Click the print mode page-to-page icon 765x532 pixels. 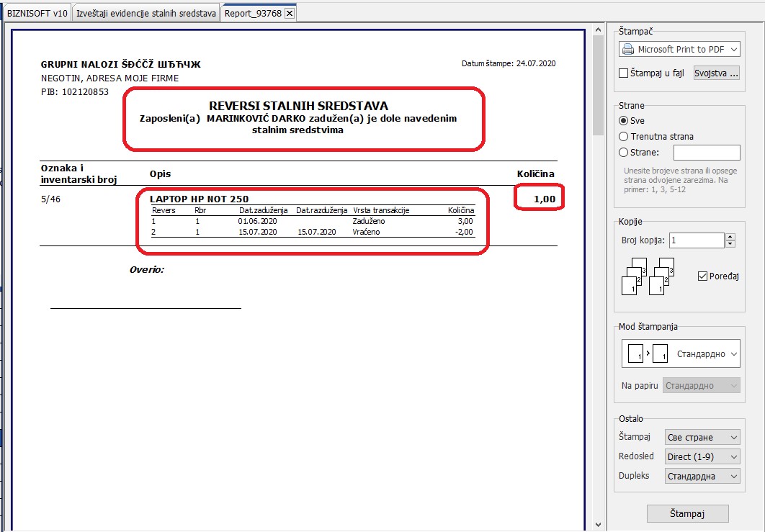[x=648, y=353]
